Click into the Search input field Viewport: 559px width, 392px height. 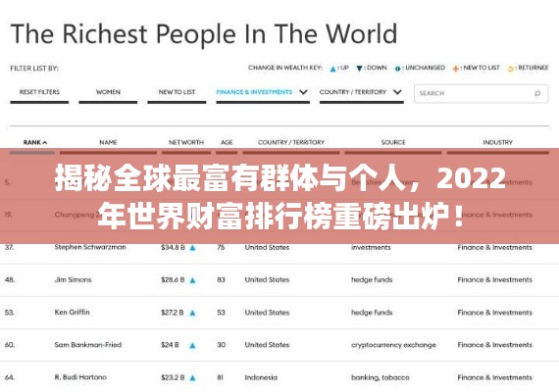[481, 93]
